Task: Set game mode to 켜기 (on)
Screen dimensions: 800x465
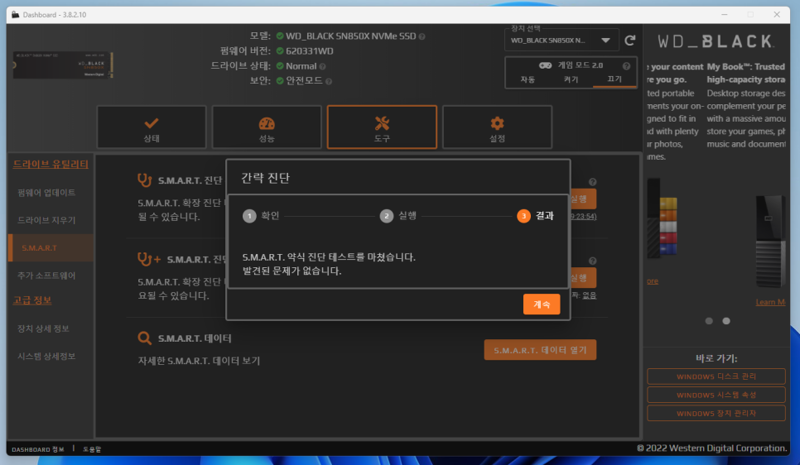Action: tap(571, 80)
